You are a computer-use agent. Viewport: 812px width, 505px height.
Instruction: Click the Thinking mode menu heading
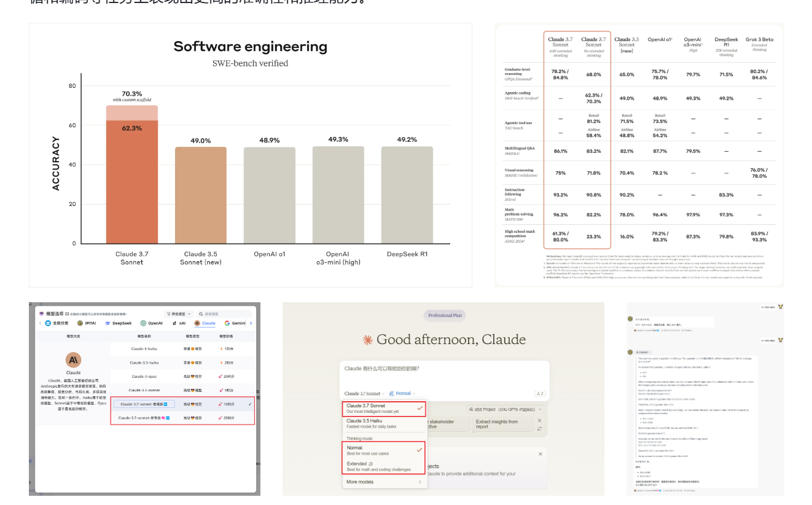(359, 439)
